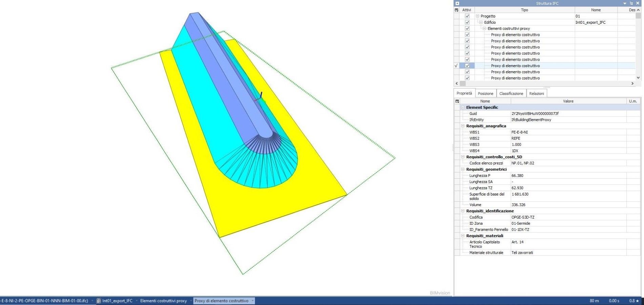Open the Proxy di elemento costruttivo breadcrumb dropdown
Screen dimensions: 644x305
[x=253, y=301]
